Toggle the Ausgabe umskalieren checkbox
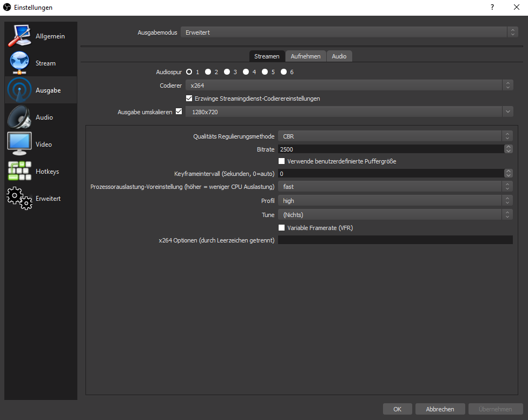Image resolution: width=528 pixels, height=420 pixels. tap(179, 111)
